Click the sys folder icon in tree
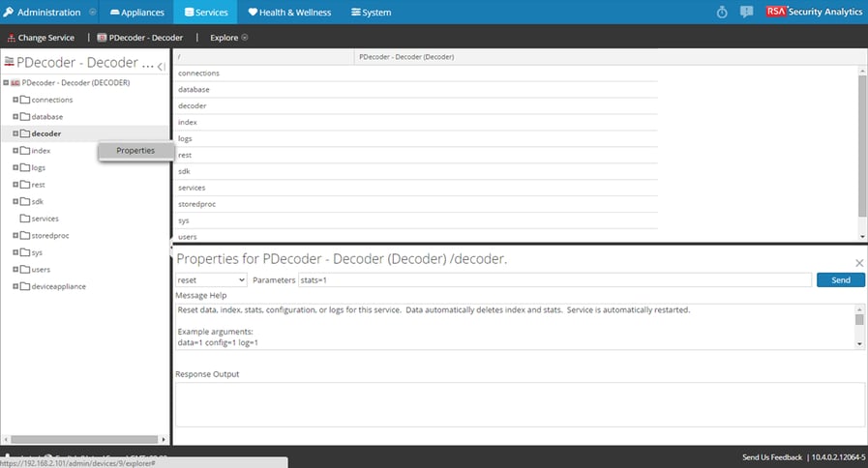Screen dimensions: 868x468 pos(25,252)
